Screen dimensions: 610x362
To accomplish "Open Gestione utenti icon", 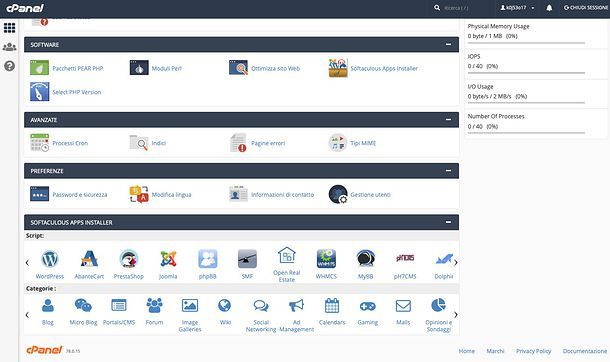I will [338, 194].
